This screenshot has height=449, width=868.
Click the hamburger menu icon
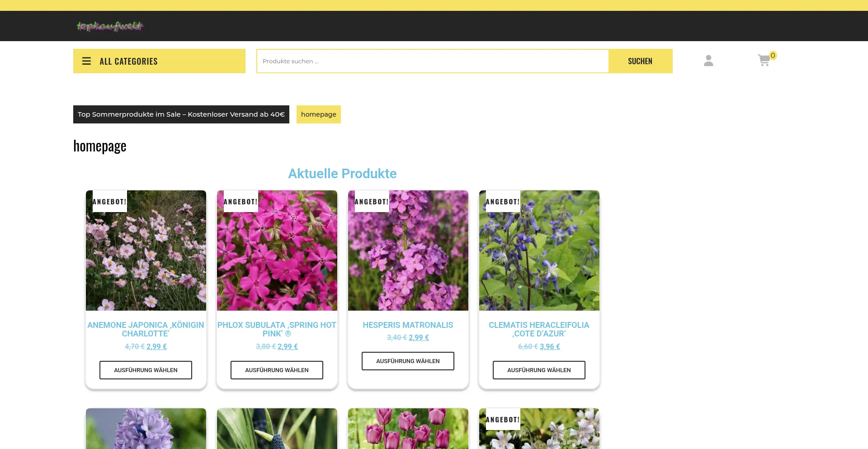click(86, 61)
